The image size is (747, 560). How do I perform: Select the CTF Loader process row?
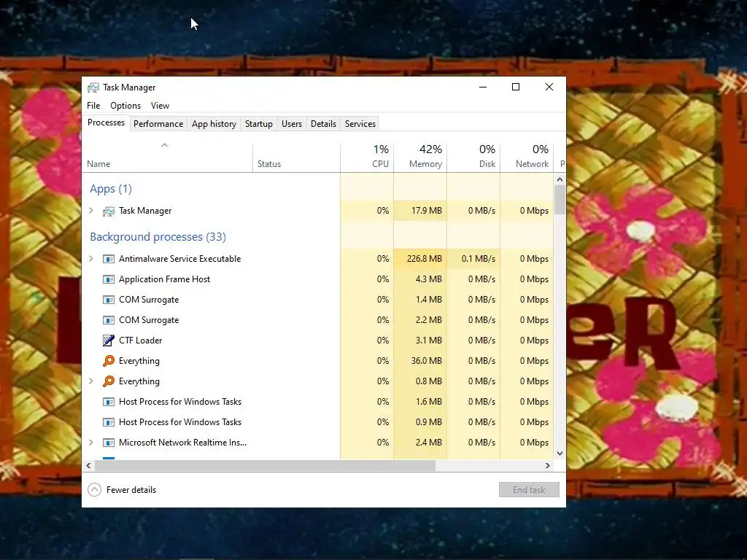click(318, 341)
